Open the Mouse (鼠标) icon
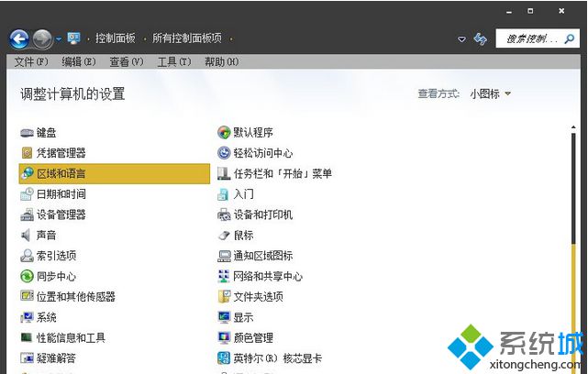This screenshot has width=588, height=374. point(224,235)
